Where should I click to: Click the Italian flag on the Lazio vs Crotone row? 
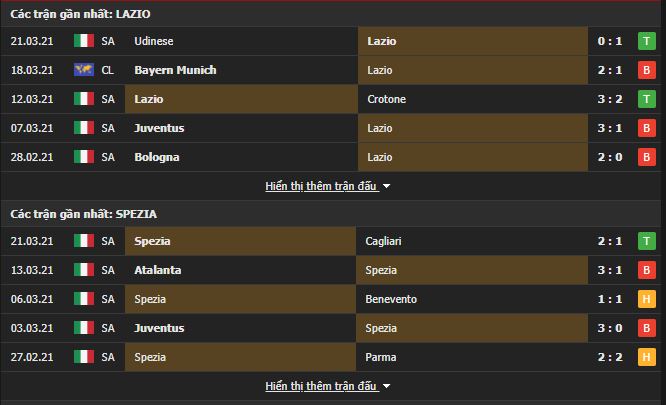(x=84, y=99)
